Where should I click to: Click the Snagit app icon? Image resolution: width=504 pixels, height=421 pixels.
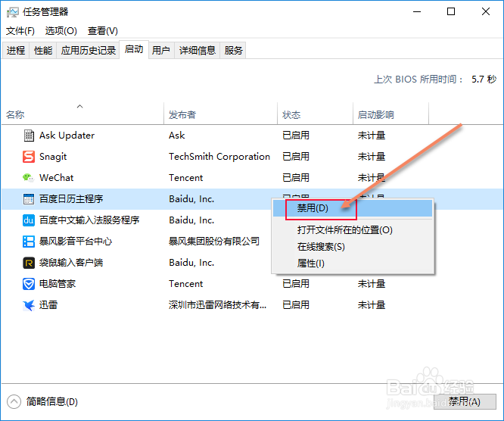click(x=29, y=157)
